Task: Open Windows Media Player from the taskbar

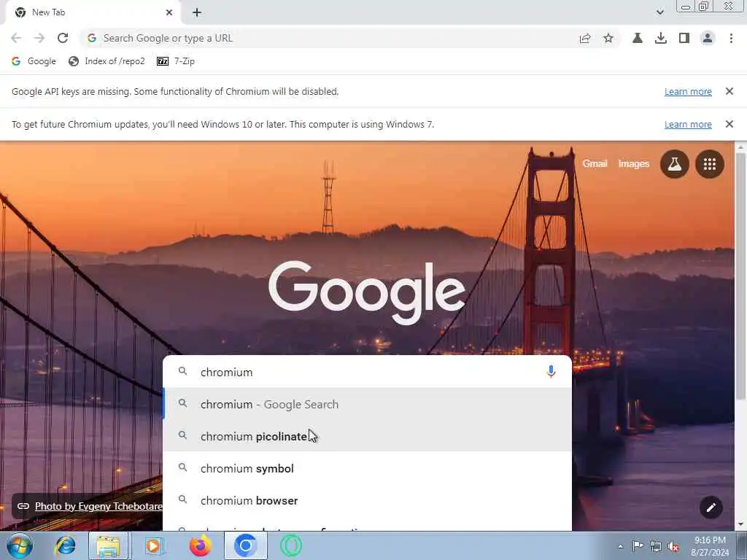Action: tap(153, 545)
